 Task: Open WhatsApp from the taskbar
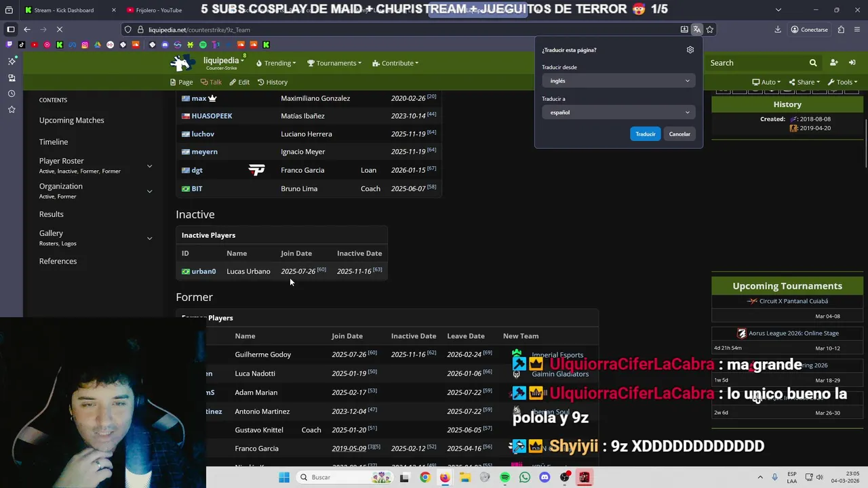[x=524, y=477]
